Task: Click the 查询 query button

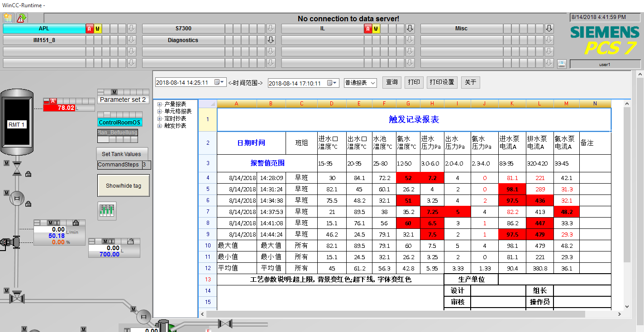Action: (x=391, y=82)
